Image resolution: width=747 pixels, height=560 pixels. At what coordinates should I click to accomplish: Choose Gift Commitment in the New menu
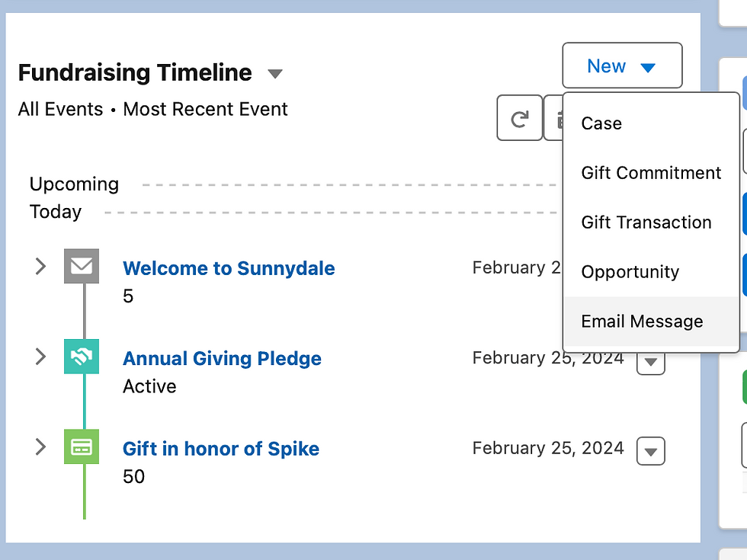[x=651, y=173]
